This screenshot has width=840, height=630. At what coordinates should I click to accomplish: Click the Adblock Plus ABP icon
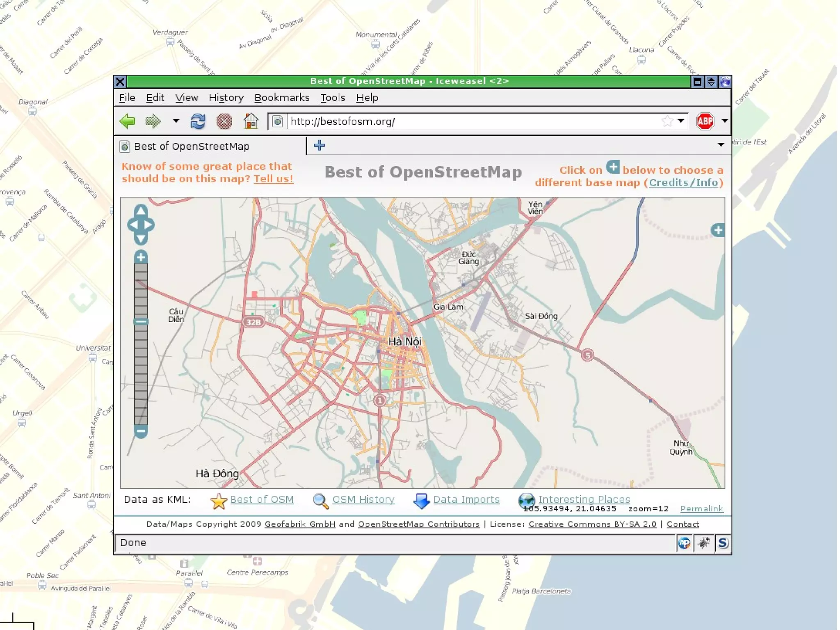click(x=705, y=121)
